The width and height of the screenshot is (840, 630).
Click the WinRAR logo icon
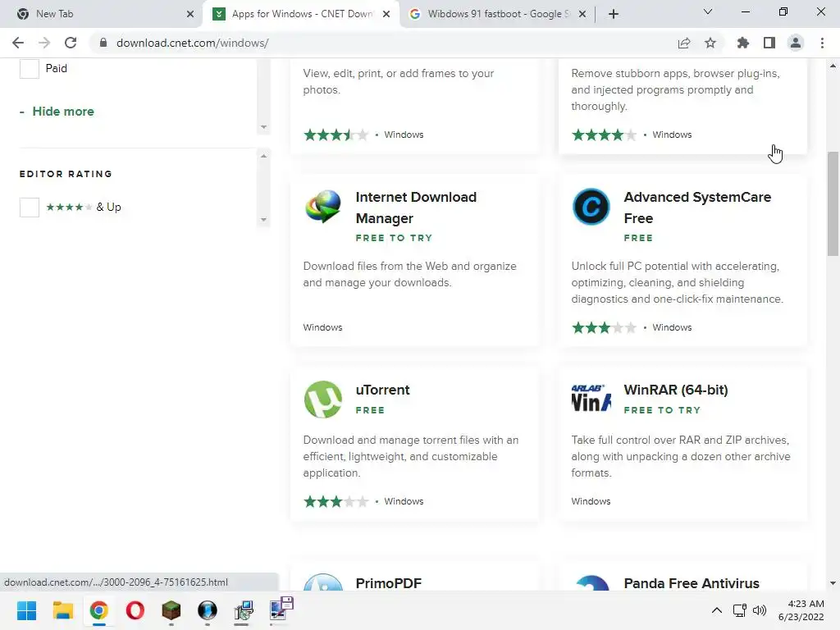[591, 399]
